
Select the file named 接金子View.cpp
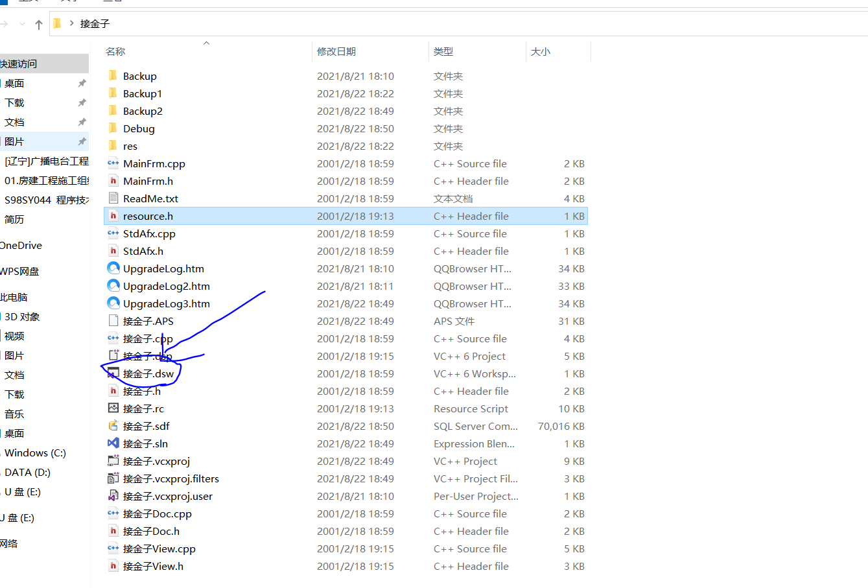[159, 548]
